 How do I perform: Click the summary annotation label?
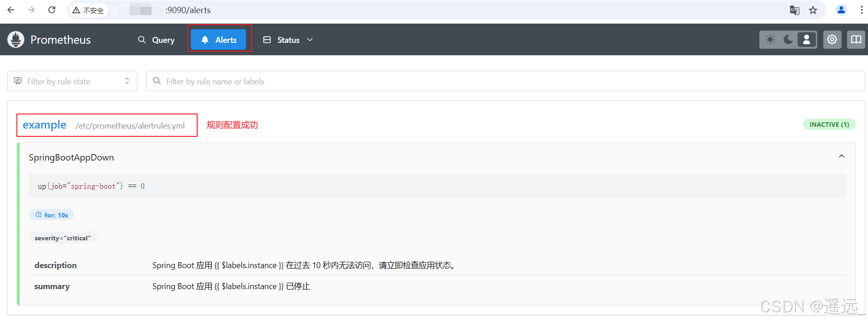tap(52, 286)
